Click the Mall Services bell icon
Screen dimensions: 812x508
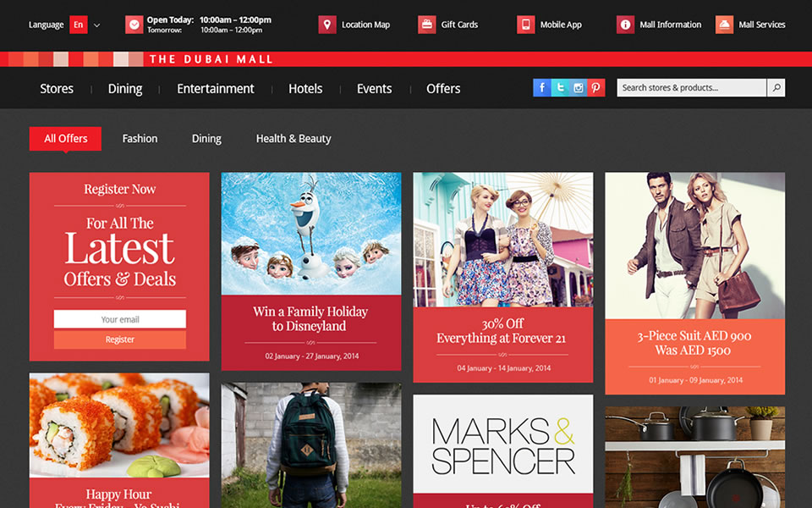(724, 25)
